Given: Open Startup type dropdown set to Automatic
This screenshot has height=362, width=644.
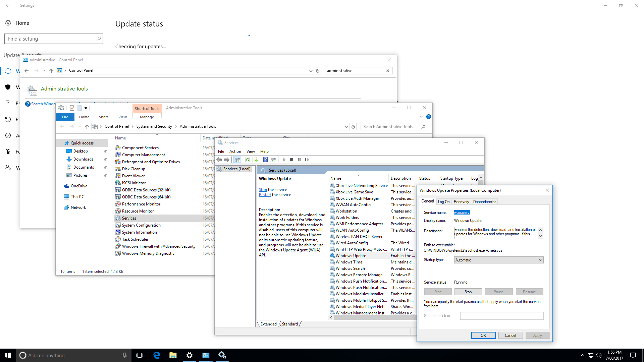Looking at the screenshot, I should tap(499, 260).
